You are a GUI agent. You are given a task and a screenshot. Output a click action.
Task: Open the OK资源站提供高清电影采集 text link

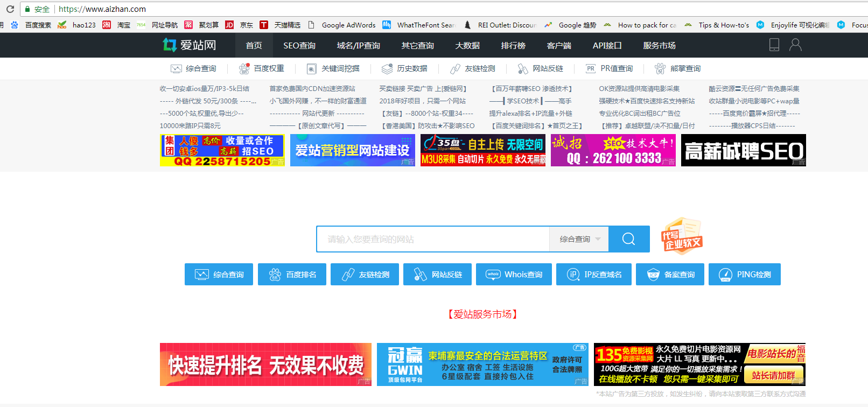[639, 88]
